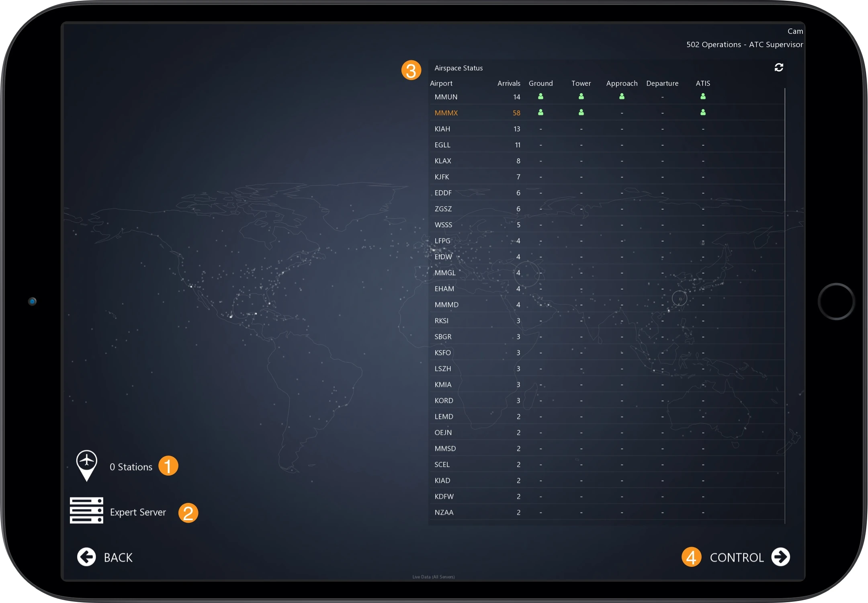Select the highlighted MMMX airport row
The height and width of the screenshot is (603, 868).
[x=446, y=113]
